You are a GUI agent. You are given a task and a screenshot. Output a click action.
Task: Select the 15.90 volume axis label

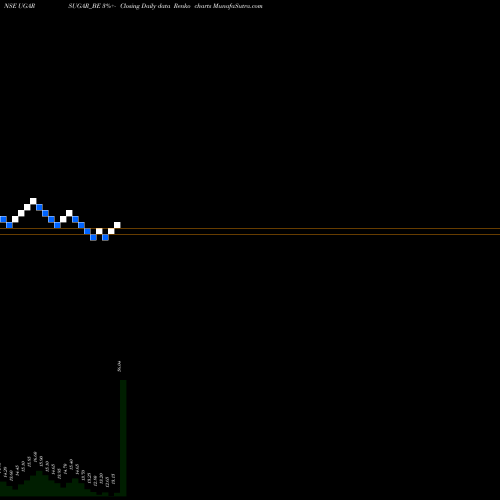(x=41, y=461)
